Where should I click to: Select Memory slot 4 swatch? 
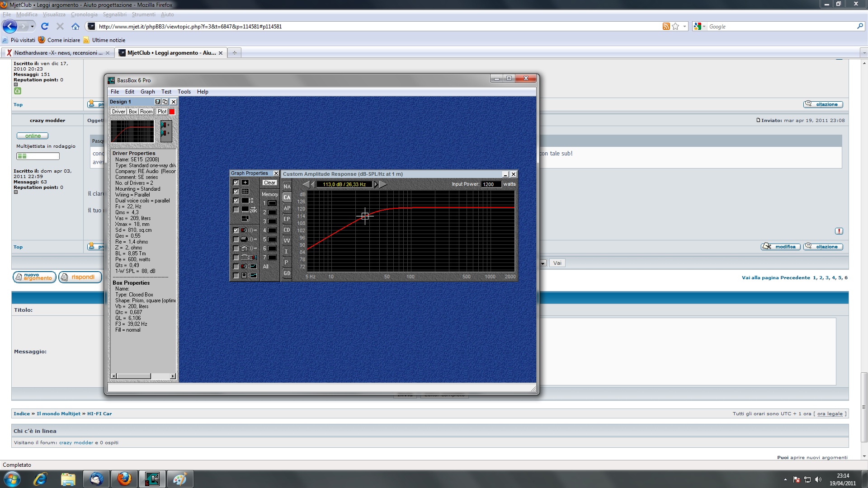272,230
